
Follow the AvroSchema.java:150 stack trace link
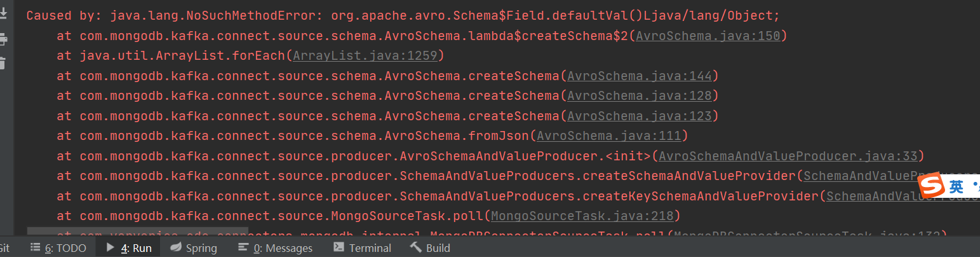(708, 36)
